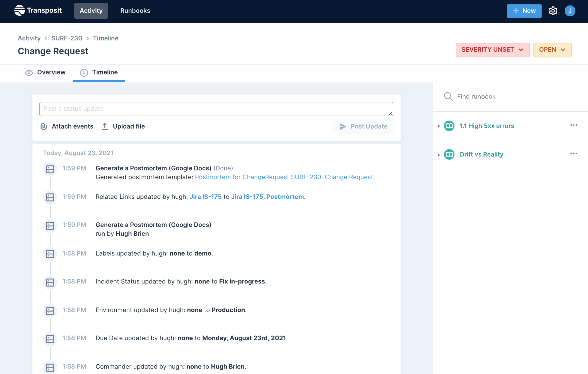Click the Upload file arrow icon

105,126
